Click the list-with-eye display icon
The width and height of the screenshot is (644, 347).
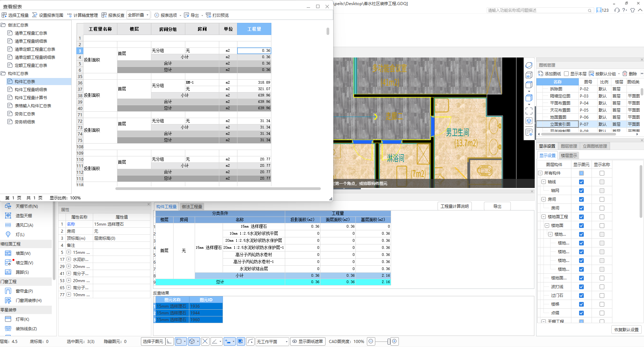click(x=529, y=132)
